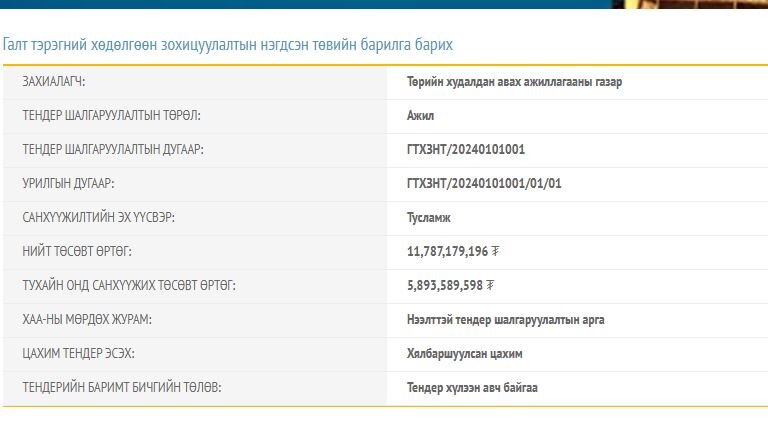This screenshot has width=768, height=428.
Task: Click the НИЙТ ТӨСӨВТ ӨРТӨГ label
Action: tap(77, 252)
